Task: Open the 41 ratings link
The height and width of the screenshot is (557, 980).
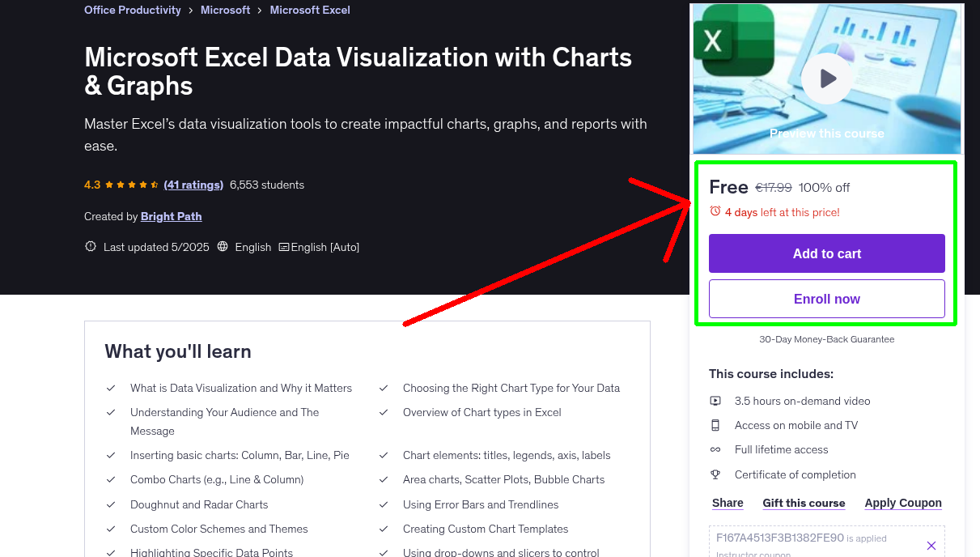Action: 193,185
